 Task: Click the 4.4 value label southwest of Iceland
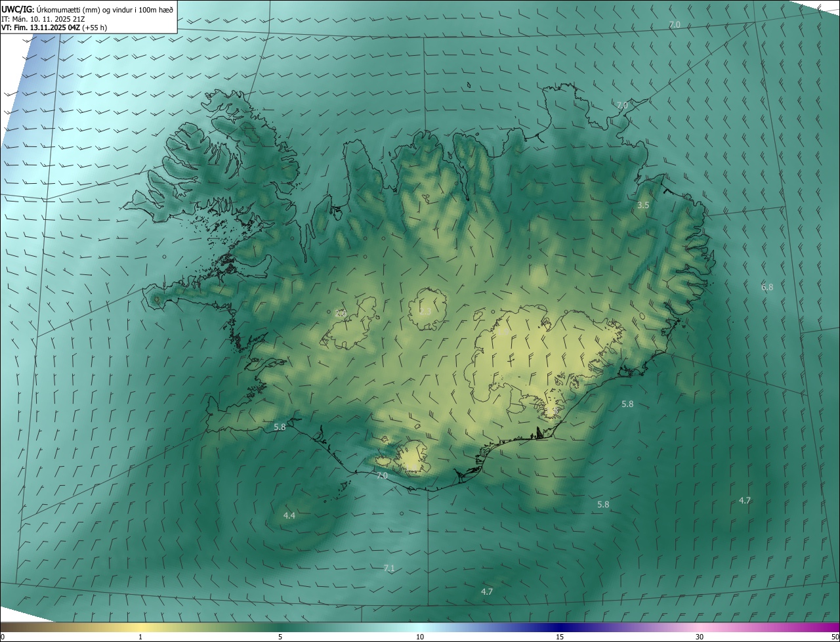tap(289, 516)
